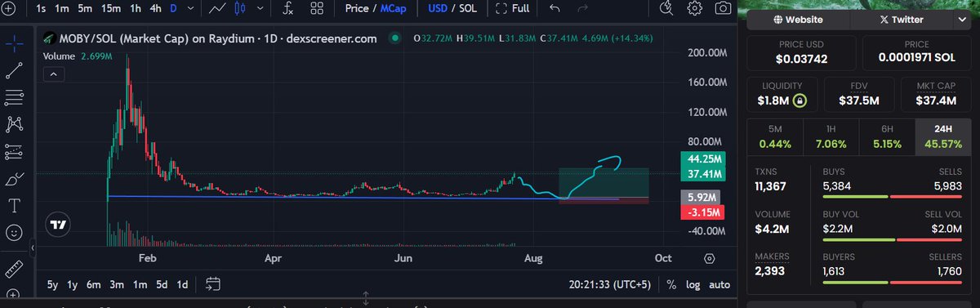The height and width of the screenshot is (308, 980).
Task: Toggle percent scale on price axis
Action: click(x=671, y=285)
